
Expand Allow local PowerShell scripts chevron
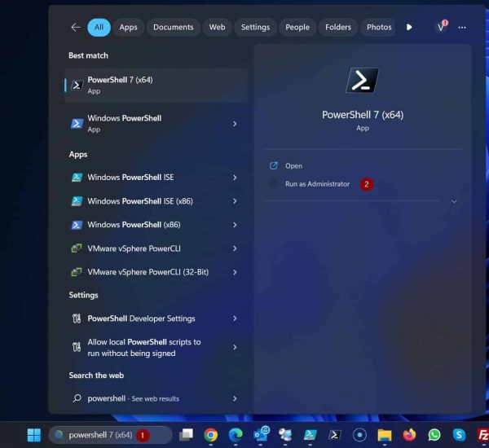[235, 347]
